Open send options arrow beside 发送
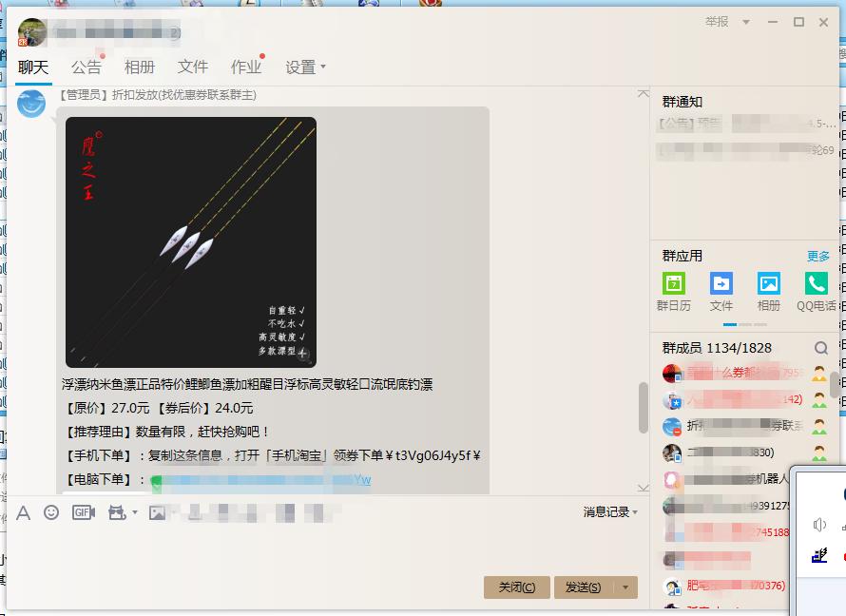Screen dimensions: 846x616 tap(625, 587)
